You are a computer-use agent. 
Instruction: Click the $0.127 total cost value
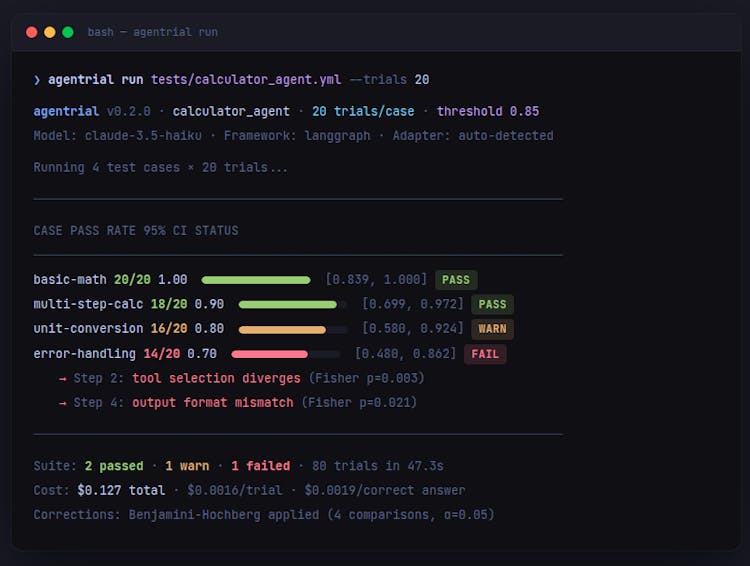[x=119, y=490]
